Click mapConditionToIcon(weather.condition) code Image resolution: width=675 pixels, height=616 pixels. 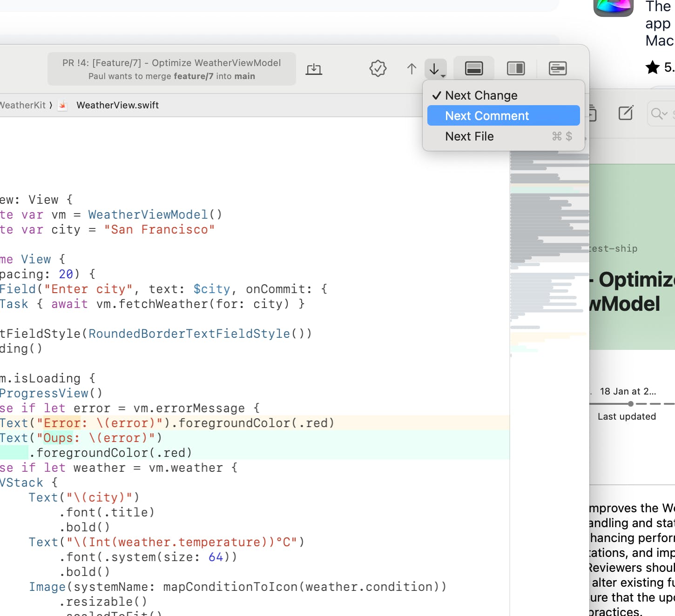click(x=301, y=587)
